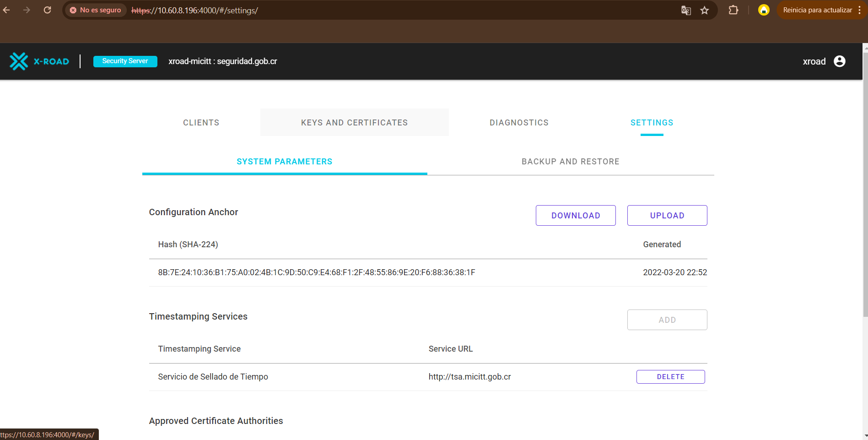Click the 'http://tsa.micitt.gob.cr' service URL
868x440 pixels.
[470, 377]
